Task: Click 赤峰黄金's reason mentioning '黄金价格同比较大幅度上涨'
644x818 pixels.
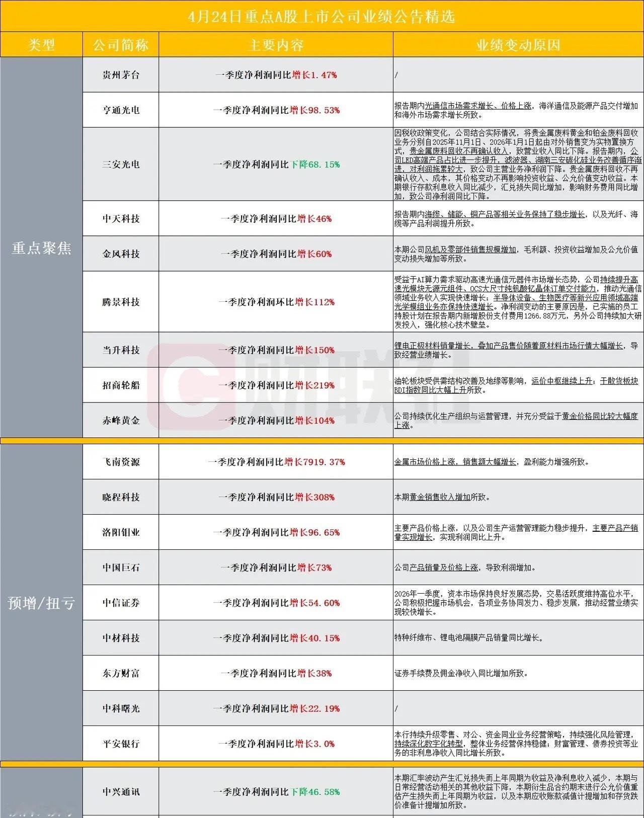Action: 516,421
